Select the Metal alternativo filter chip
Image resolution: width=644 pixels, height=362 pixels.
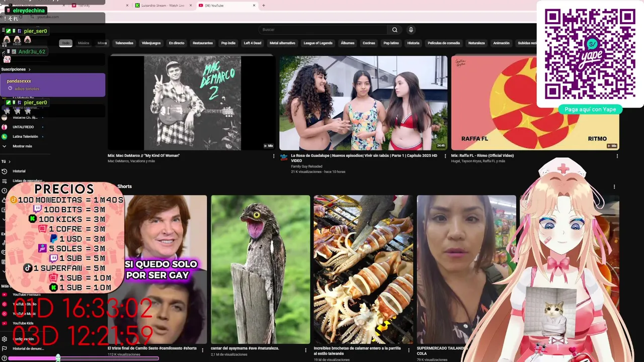(x=282, y=43)
